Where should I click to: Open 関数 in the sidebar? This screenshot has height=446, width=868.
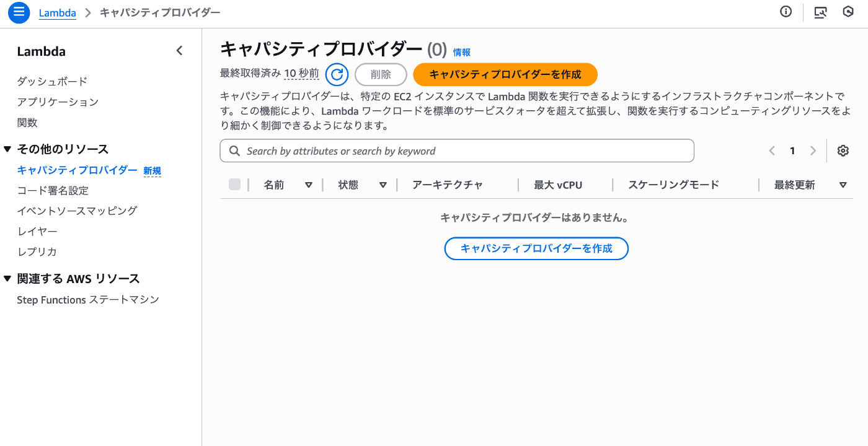(x=27, y=122)
